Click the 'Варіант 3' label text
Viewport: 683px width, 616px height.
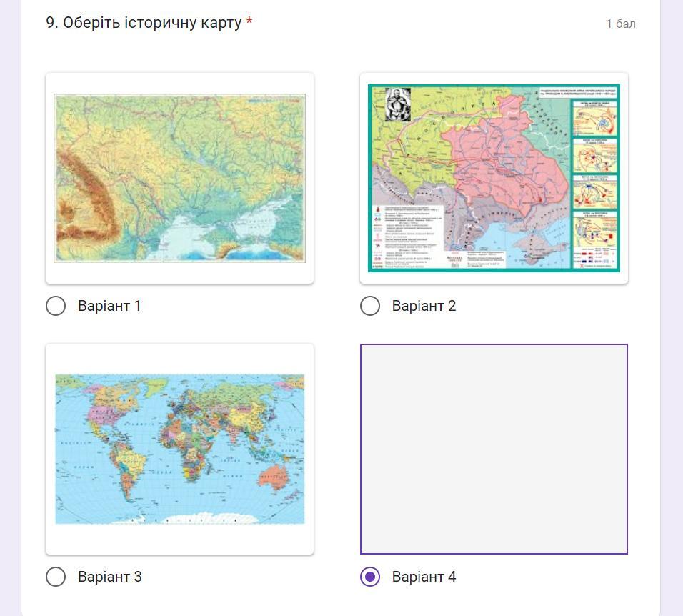click(109, 577)
